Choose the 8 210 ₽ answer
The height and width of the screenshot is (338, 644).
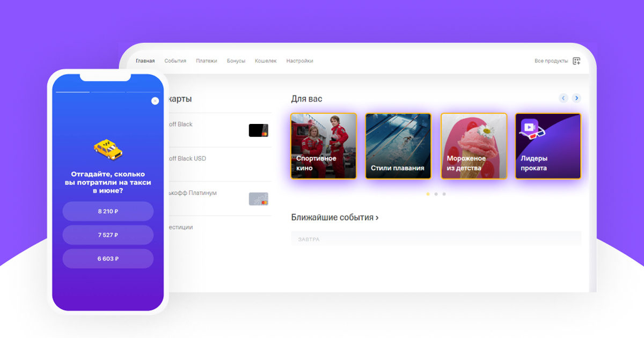(108, 211)
